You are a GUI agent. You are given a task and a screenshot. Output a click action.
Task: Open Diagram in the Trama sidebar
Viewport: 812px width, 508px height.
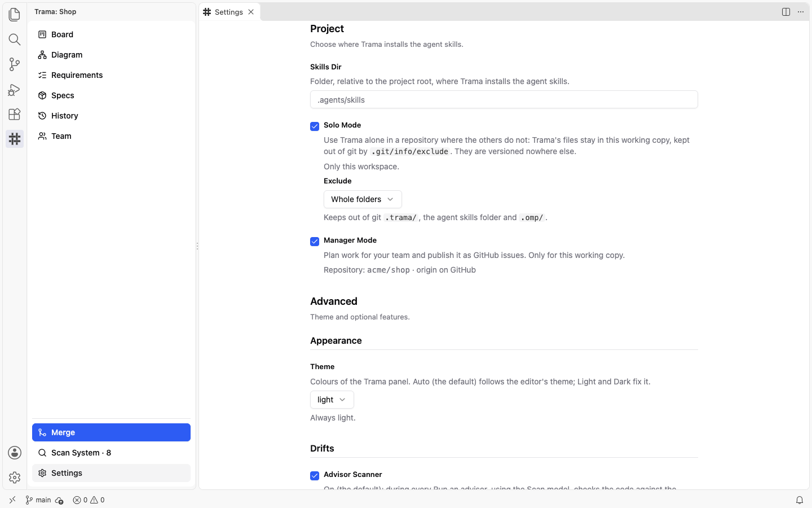pos(111,55)
